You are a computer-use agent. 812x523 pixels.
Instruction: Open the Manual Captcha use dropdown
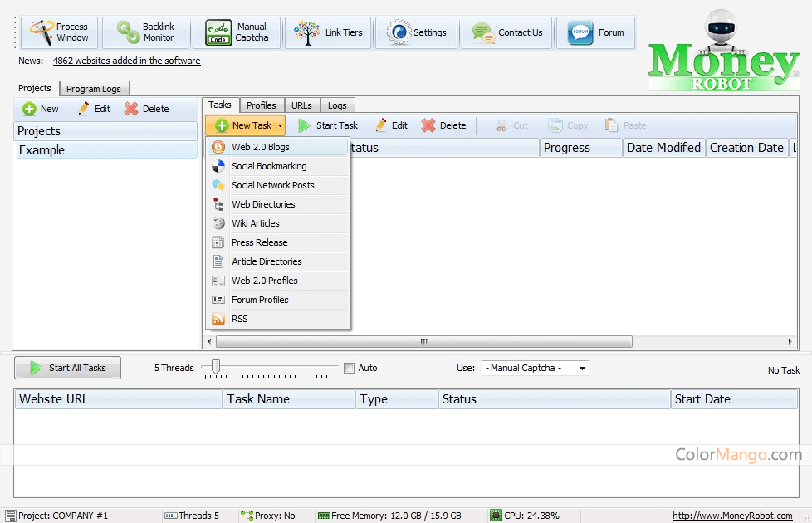(x=535, y=368)
